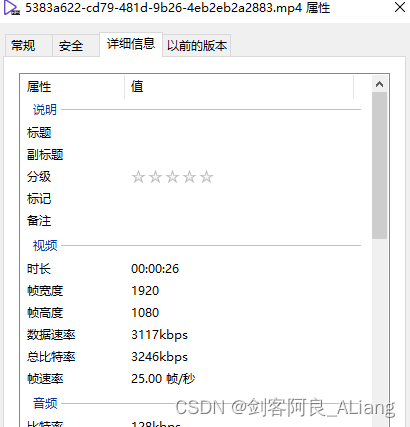This screenshot has width=410, height=427.
Task: Click the 备注 value field
Action: 246,221
